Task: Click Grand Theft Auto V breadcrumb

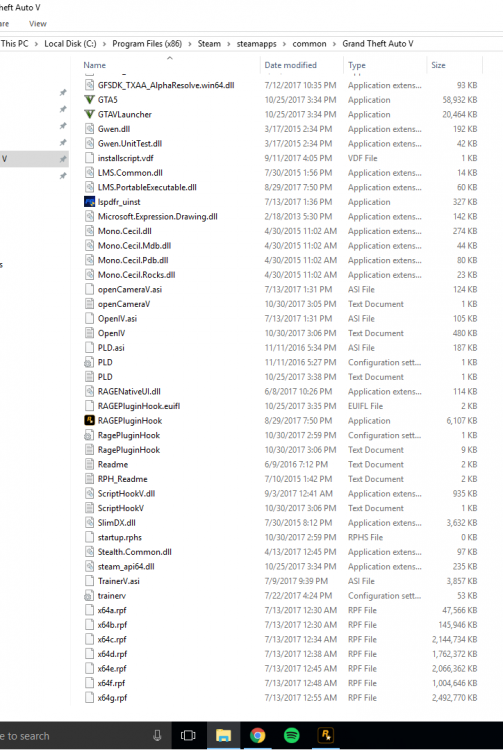Action: 378,44
